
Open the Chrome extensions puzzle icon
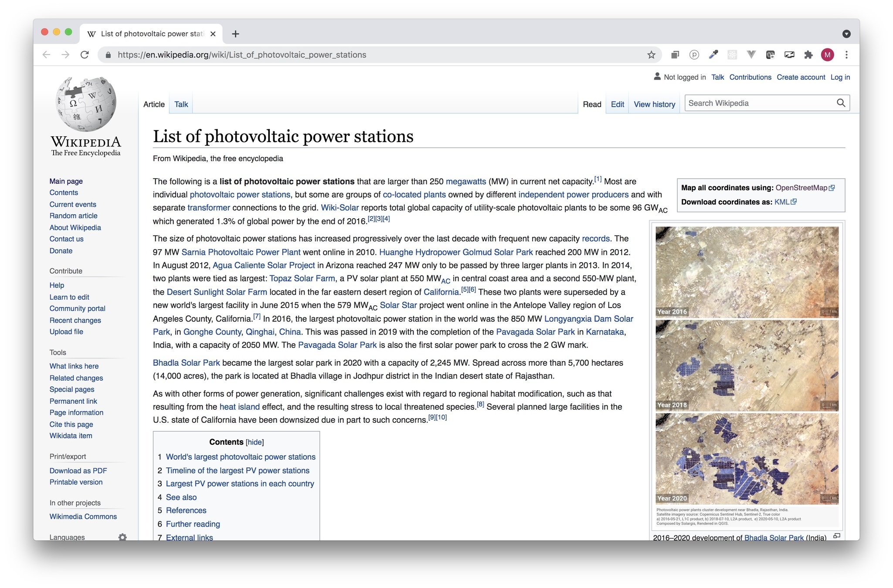[x=808, y=55]
